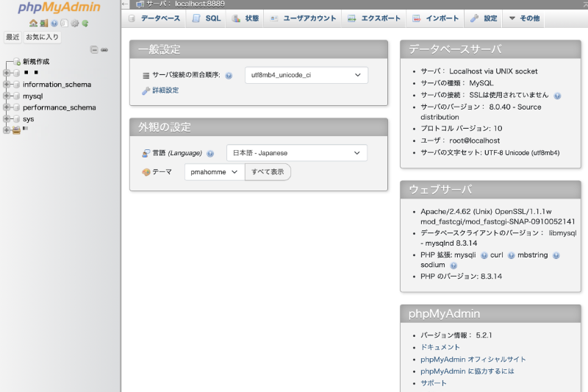Image resolution: width=588 pixels, height=392 pixels.
Task: Select information_schema database name
Action: pyautogui.click(x=57, y=85)
